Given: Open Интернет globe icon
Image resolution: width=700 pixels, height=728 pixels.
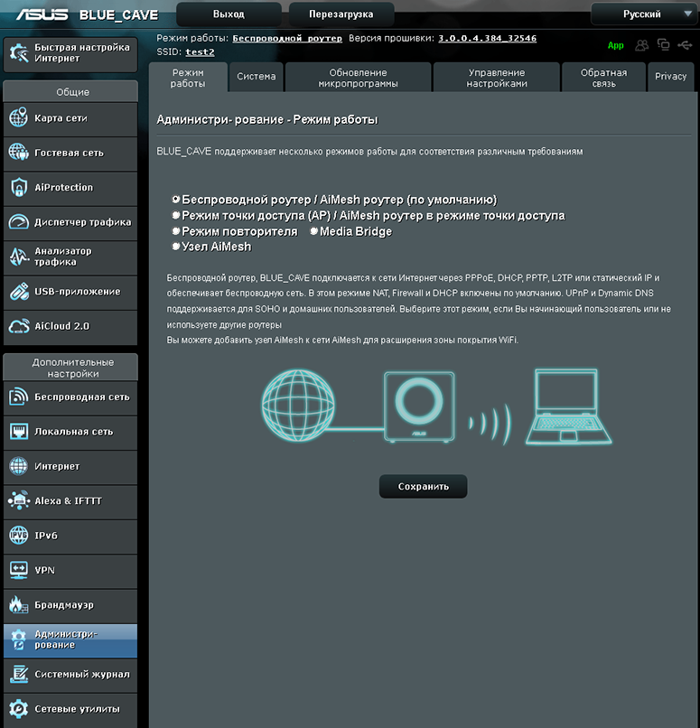Looking at the screenshot, I should pos(19,466).
